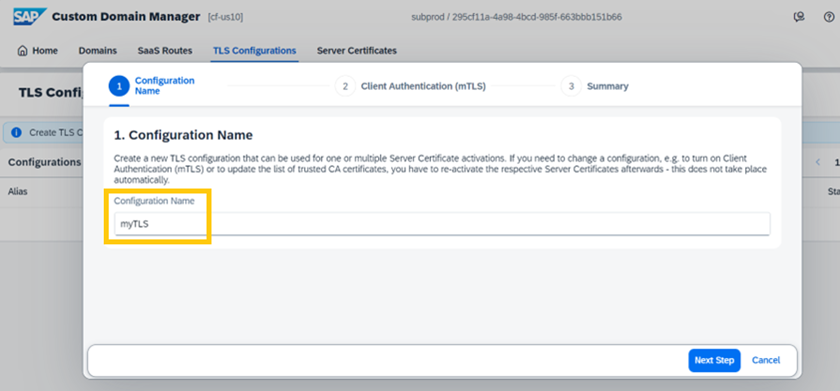Cancel the TLS configuration wizard
The image size is (840, 391).
tap(766, 360)
